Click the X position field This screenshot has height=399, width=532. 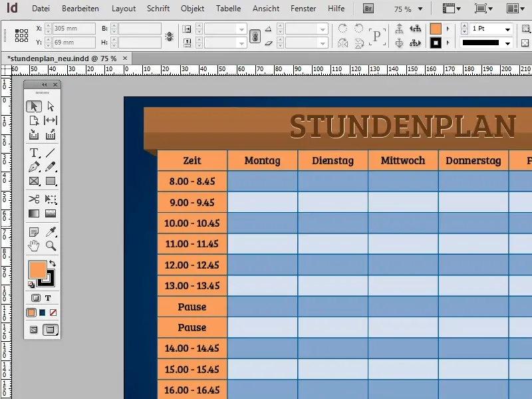point(74,29)
